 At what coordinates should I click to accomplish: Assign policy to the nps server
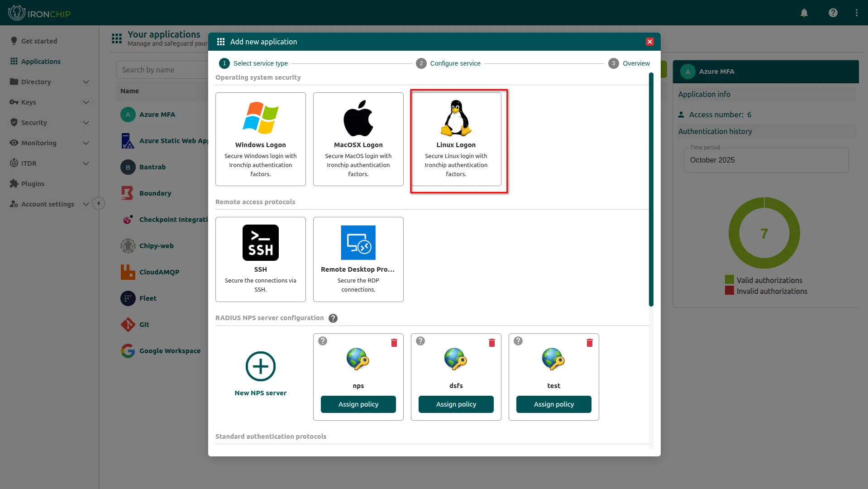358,404
